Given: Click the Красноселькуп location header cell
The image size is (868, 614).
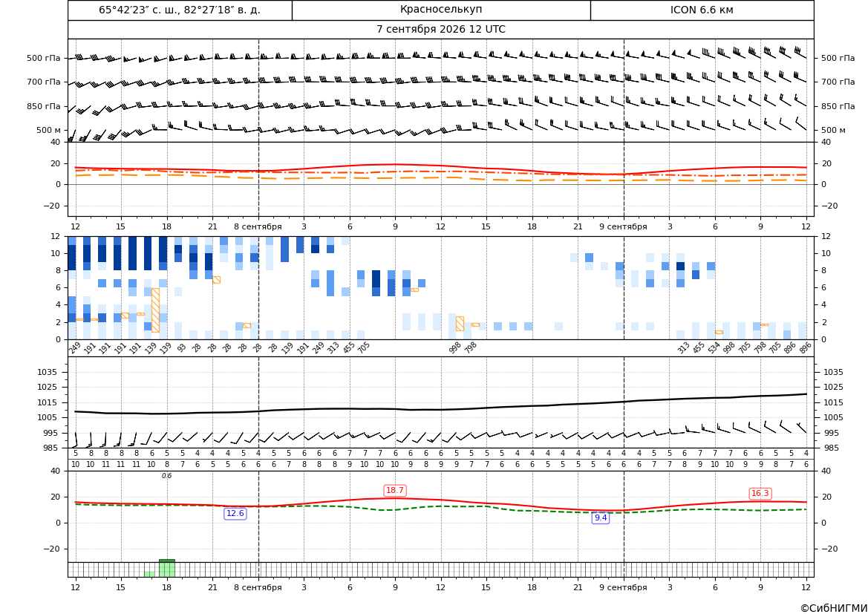Looking at the screenshot, I should point(441,10).
